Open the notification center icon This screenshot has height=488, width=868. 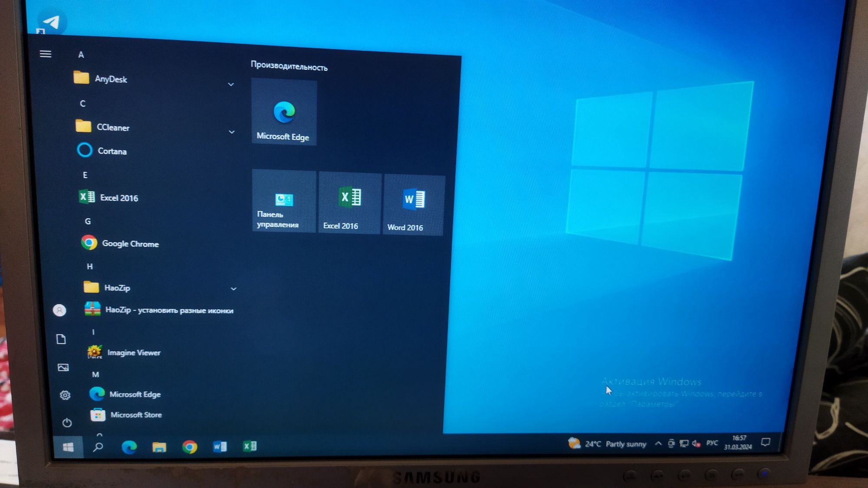tap(766, 442)
